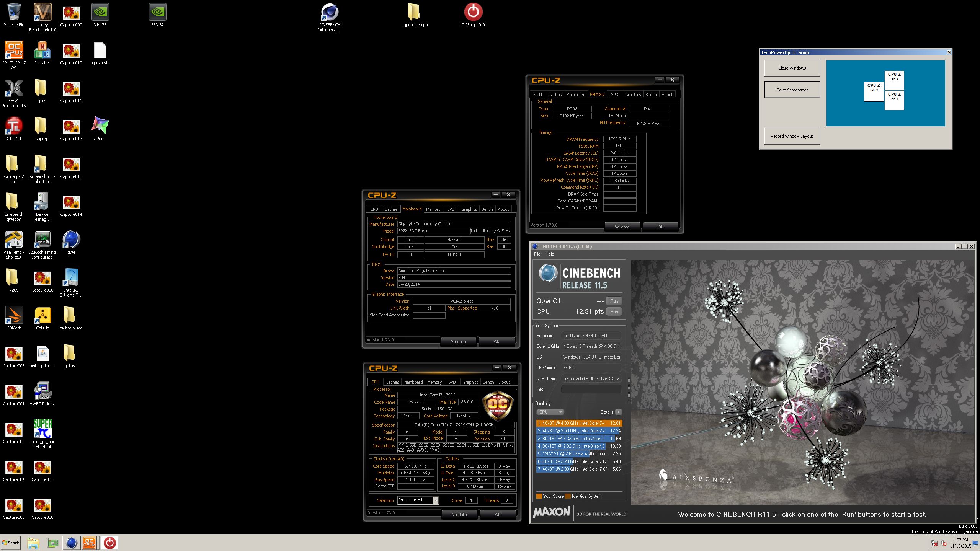The image size is (980, 551).
Task: Open the Classified desktop icon
Action: click(x=42, y=53)
